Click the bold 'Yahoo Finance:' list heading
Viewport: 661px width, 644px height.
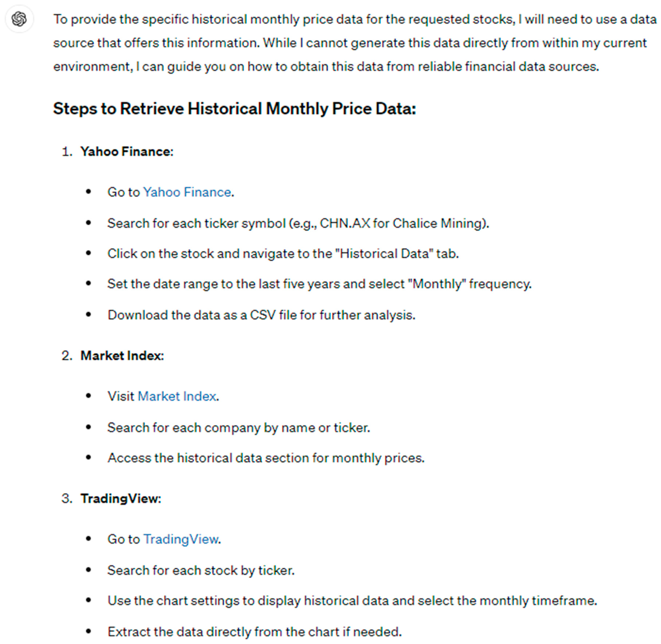click(x=126, y=152)
